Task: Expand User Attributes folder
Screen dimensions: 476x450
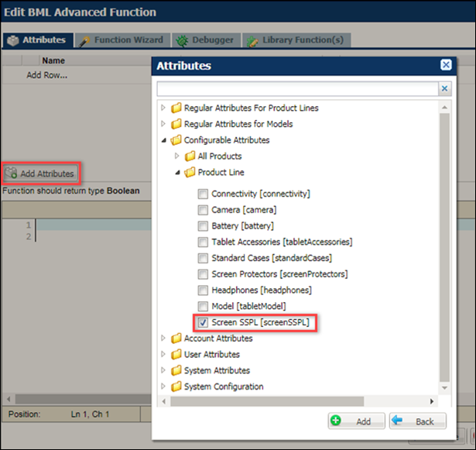Action: [163, 354]
